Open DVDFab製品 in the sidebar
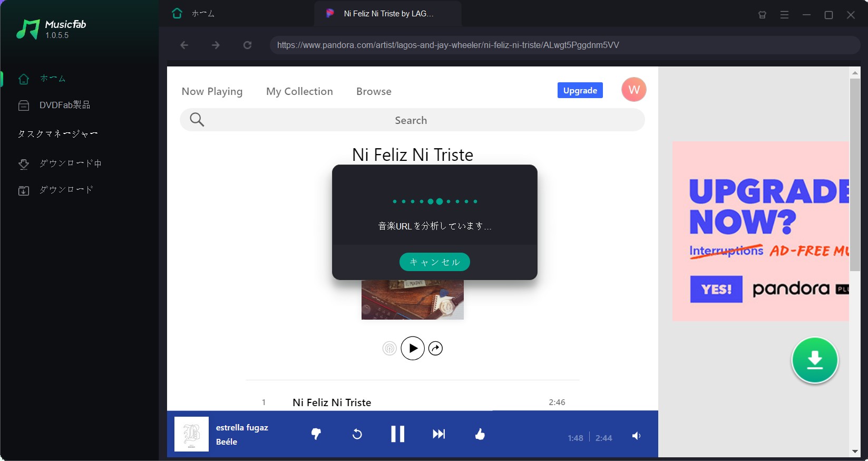 pyautogui.click(x=64, y=105)
